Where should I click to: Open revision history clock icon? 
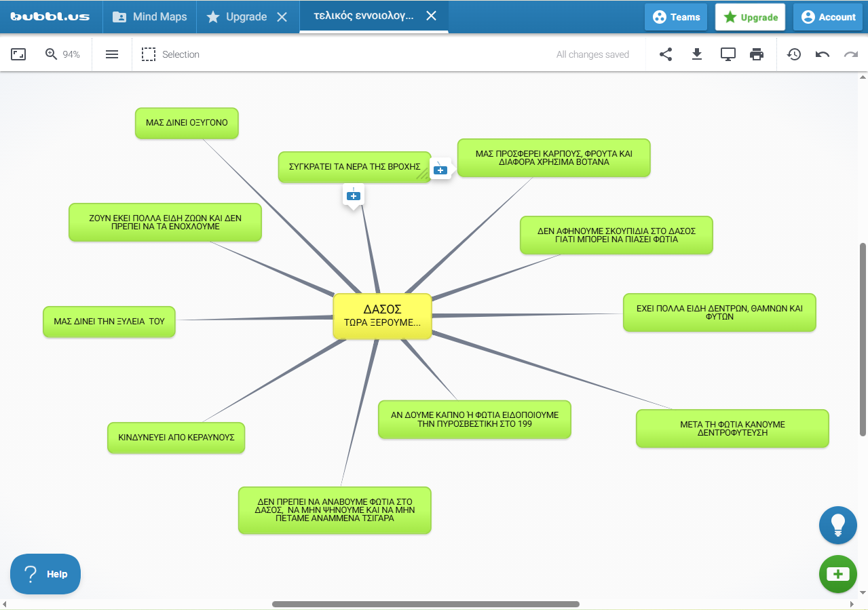click(794, 54)
